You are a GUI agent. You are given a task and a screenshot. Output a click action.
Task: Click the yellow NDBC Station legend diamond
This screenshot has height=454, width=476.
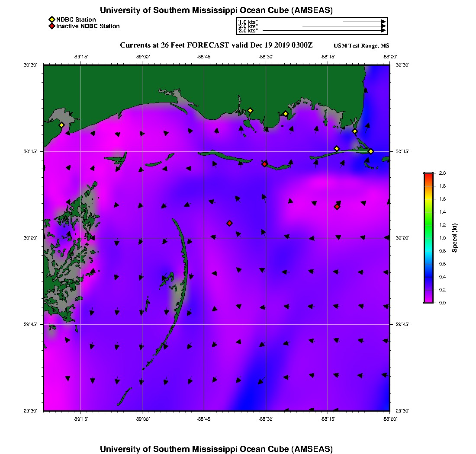point(51,19)
